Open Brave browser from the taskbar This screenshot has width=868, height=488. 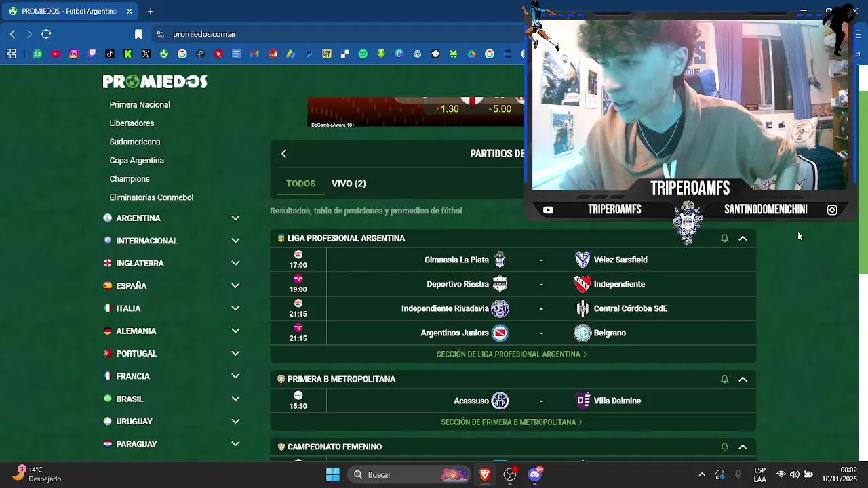click(485, 474)
